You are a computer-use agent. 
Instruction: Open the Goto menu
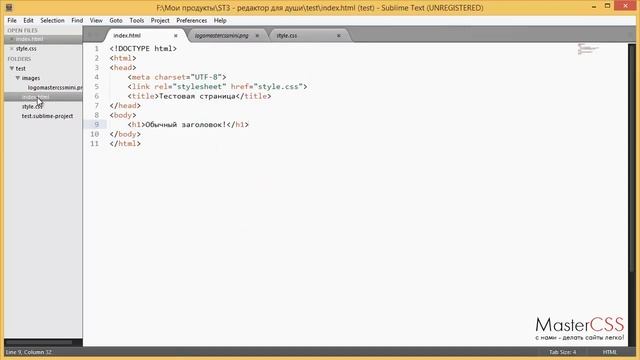(116, 20)
